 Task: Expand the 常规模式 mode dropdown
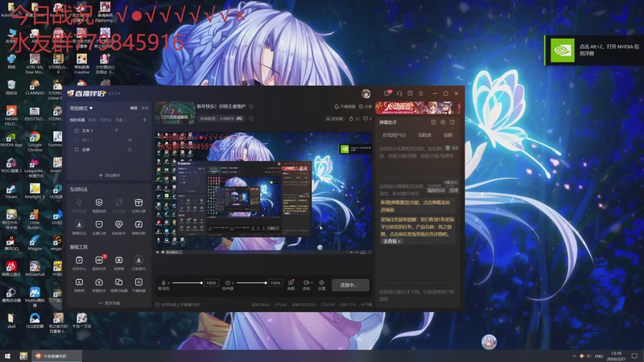click(x=81, y=109)
